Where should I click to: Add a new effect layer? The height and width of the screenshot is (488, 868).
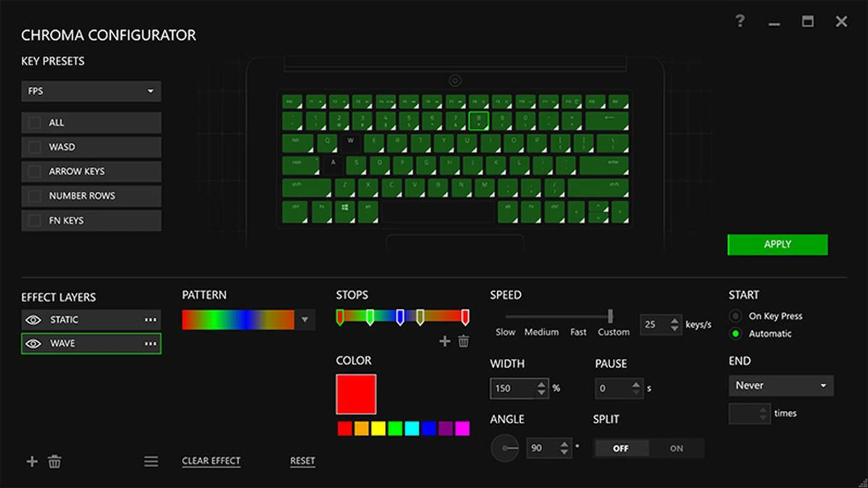pyautogui.click(x=32, y=461)
